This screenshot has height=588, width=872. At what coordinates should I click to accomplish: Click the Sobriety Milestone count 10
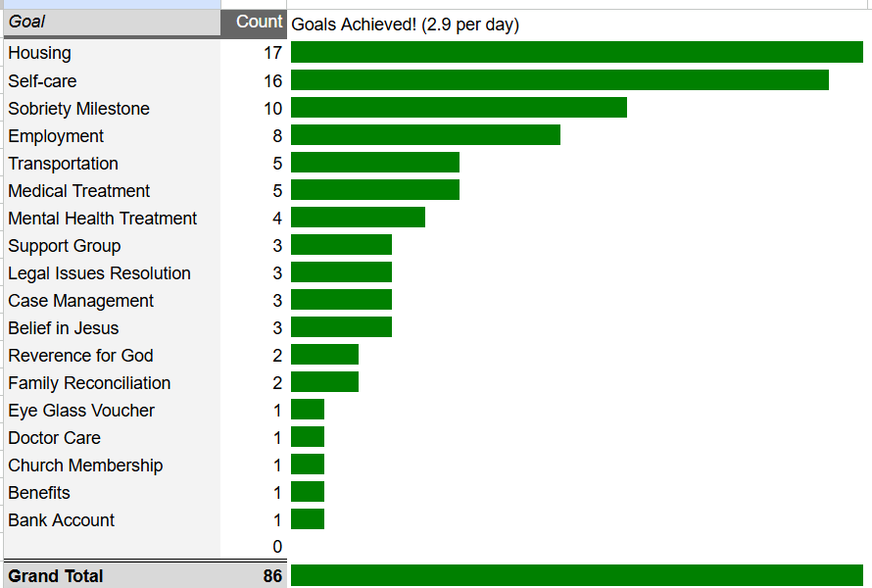(272, 109)
